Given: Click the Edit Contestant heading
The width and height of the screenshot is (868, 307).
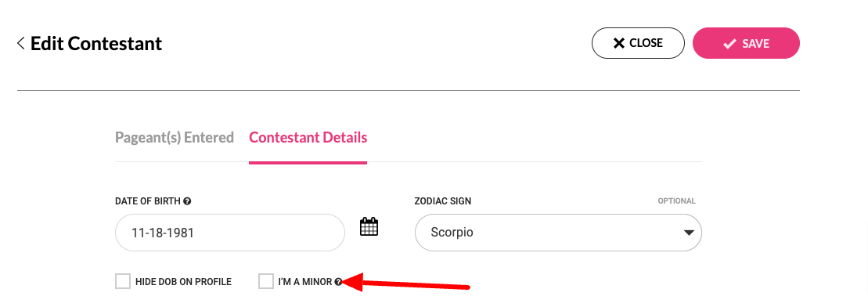Looking at the screenshot, I should (96, 43).
